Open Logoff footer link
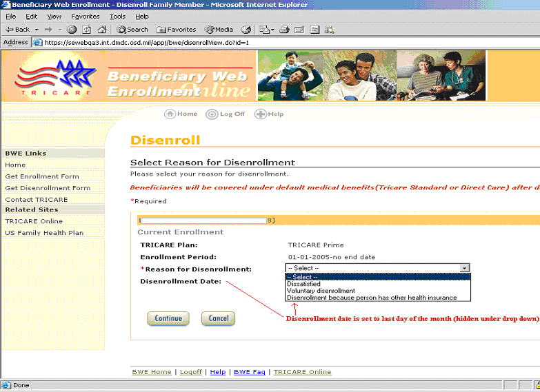 pyautogui.click(x=191, y=372)
